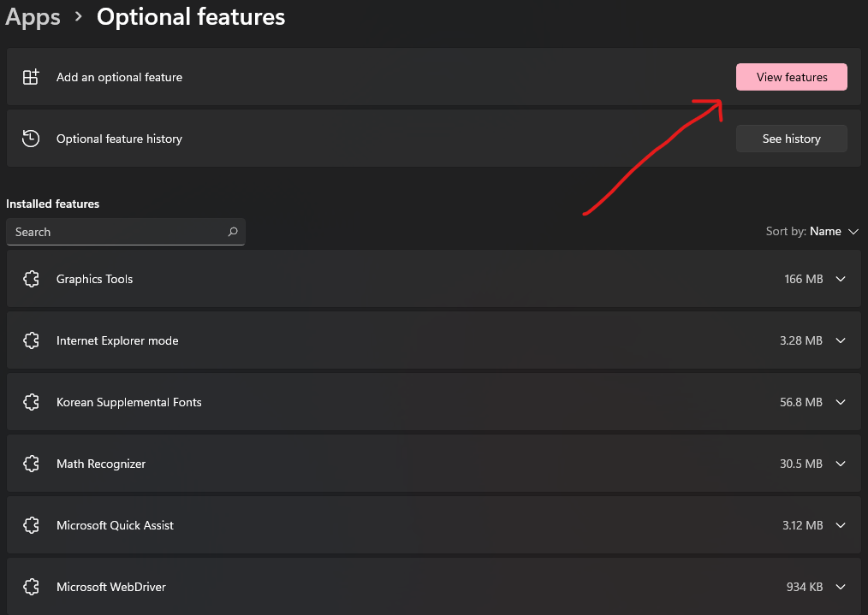Screen dimensions: 868x615
Task: Click the search magnifier icon
Action: coord(233,232)
